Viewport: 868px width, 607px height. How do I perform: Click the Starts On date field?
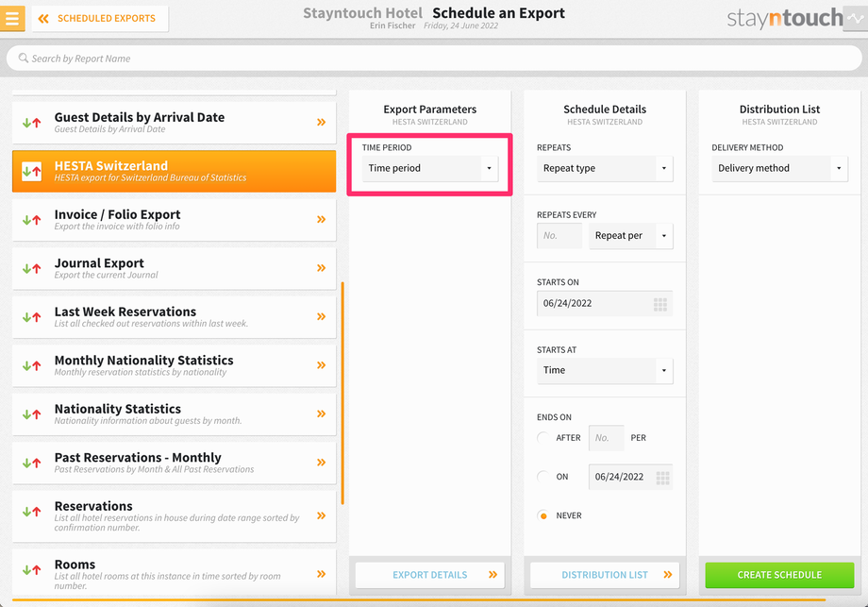click(605, 304)
